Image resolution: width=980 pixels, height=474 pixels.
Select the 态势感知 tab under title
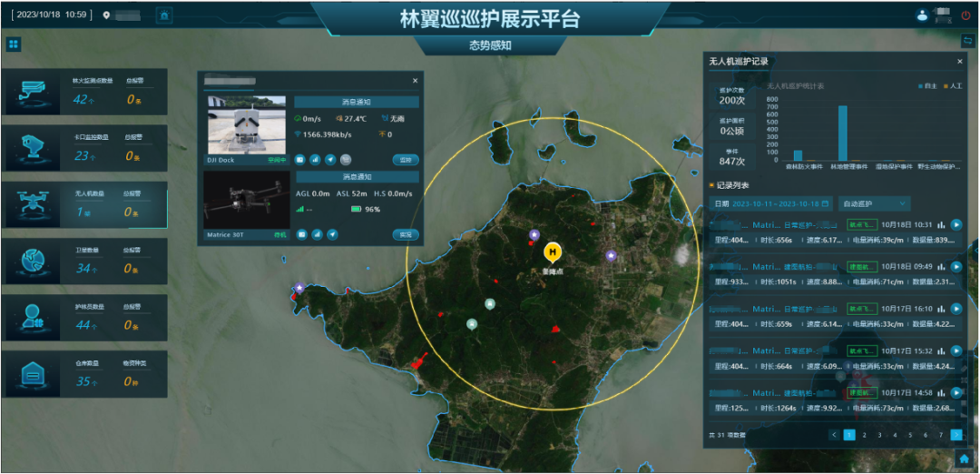(x=490, y=44)
